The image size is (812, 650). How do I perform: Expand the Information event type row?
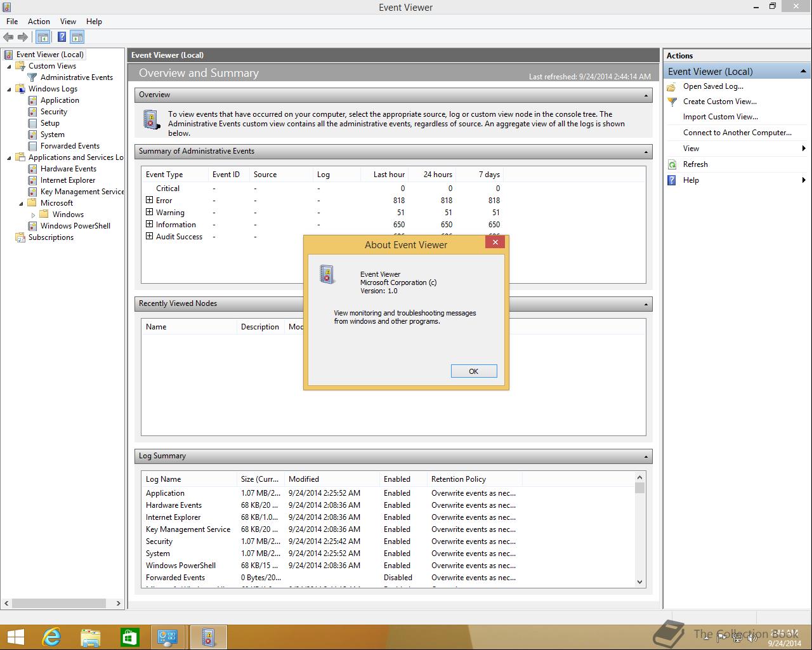(x=150, y=224)
